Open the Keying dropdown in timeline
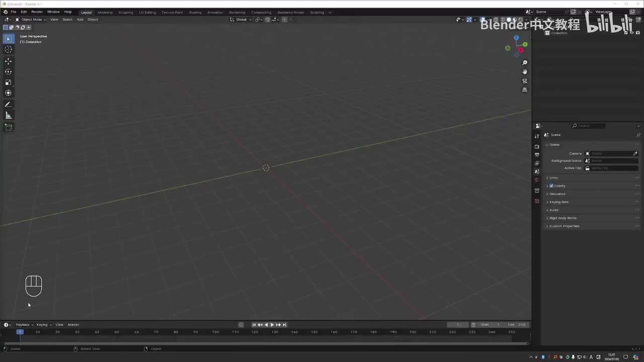644x362 pixels. coord(44,325)
